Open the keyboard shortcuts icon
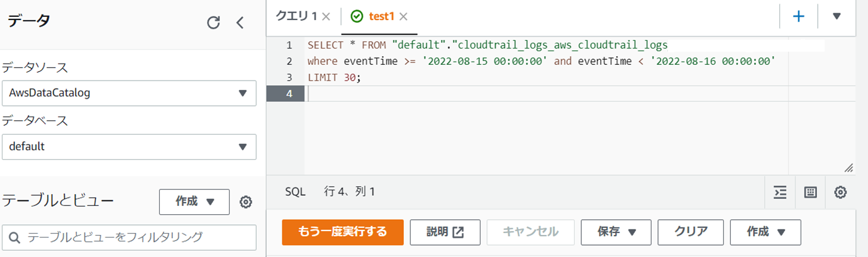 810,192
